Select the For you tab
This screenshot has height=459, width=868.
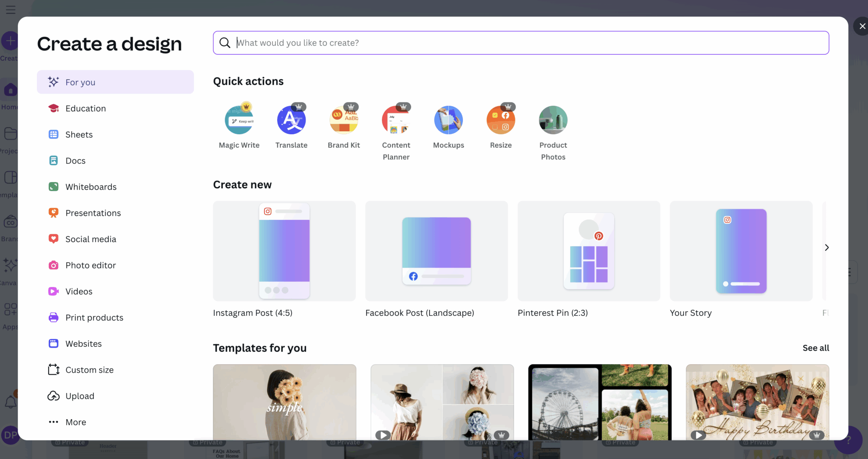115,82
